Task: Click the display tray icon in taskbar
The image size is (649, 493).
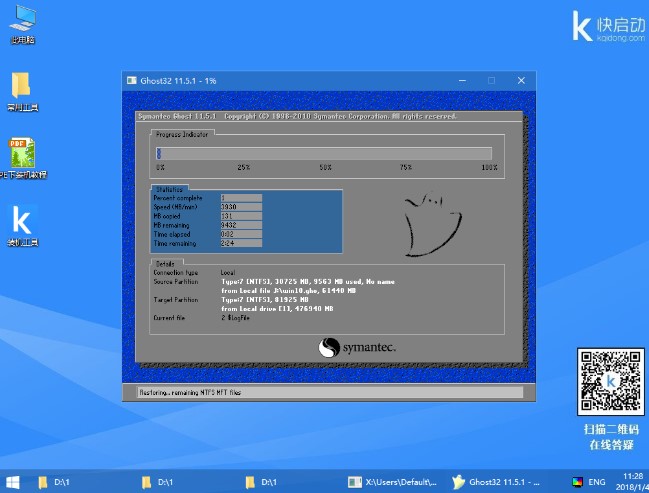Action: point(577,482)
